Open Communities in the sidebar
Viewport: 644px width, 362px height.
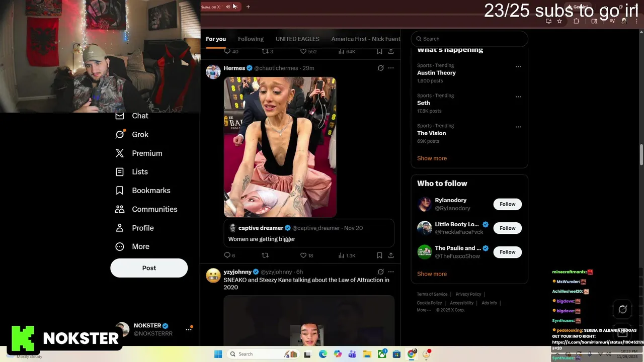point(146,209)
